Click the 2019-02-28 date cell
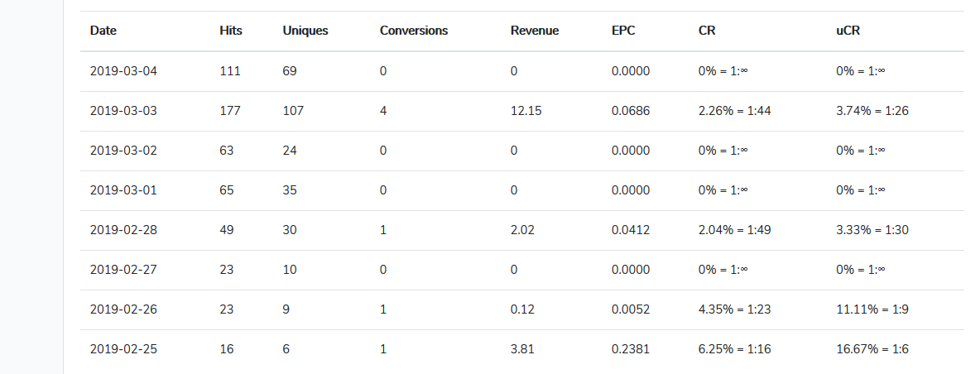 click(x=124, y=230)
